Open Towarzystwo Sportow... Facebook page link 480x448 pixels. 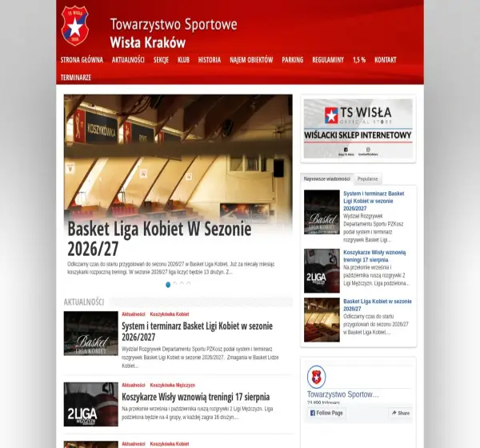tap(343, 394)
